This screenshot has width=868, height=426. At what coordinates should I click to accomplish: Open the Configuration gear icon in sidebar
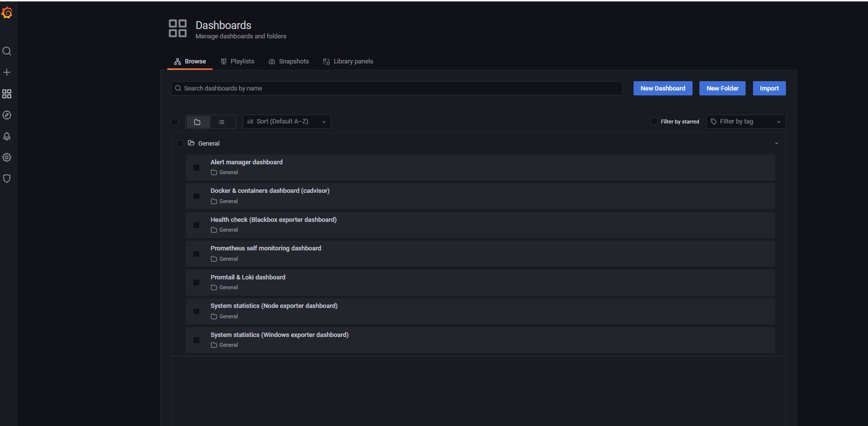(7, 157)
